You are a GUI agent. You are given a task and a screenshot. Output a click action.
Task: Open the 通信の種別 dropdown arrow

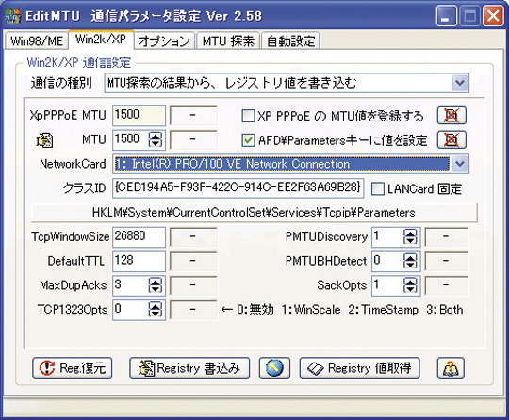pos(460,83)
